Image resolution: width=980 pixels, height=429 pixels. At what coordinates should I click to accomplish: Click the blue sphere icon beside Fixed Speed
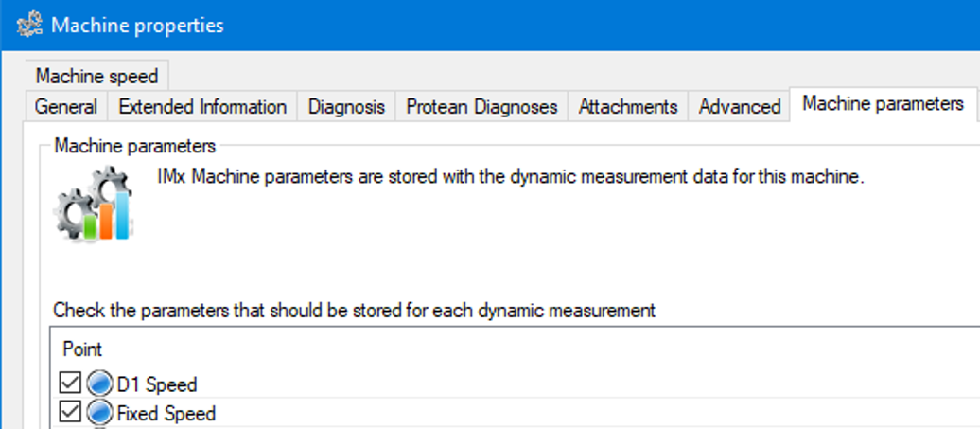pos(99,413)
